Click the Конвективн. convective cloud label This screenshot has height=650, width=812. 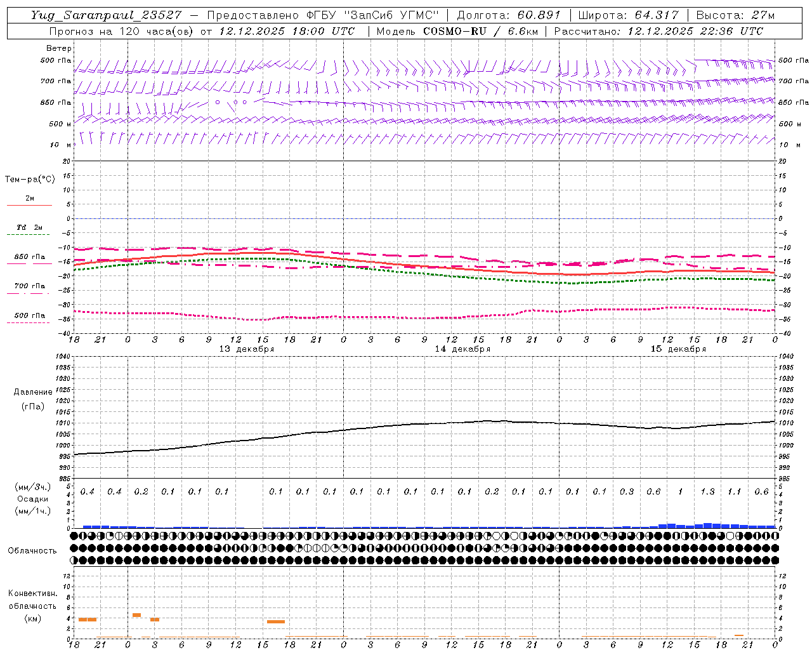[32, 594]
